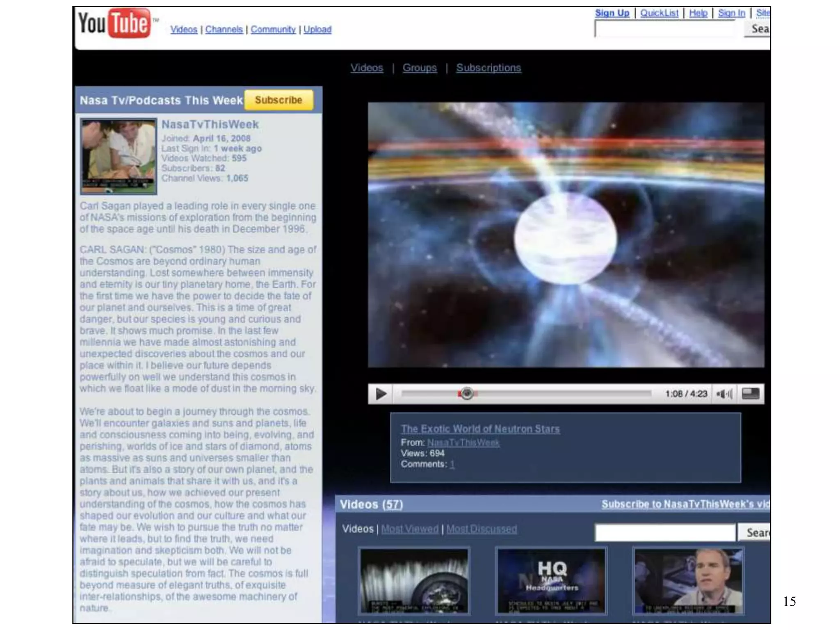Screen dimensions: 840x630
Task: Sort channel videos by Most Discussed
Action: 482,529
